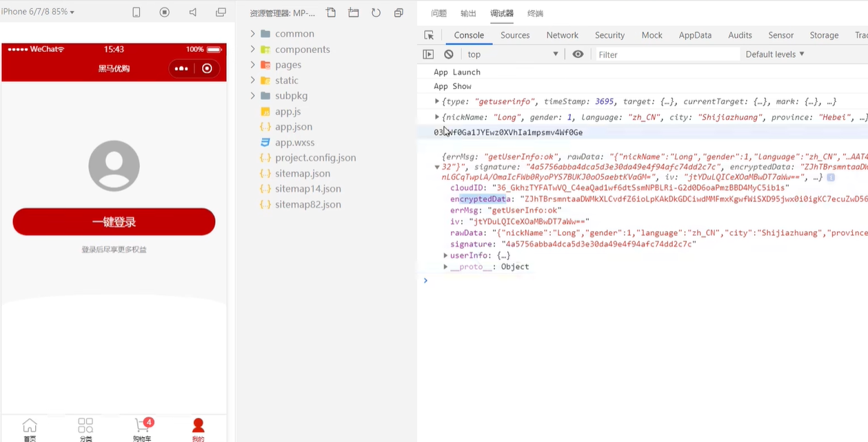The image size is (868, 442).
Task: Click the blue info icon after object summary
Action: (831, 177)
